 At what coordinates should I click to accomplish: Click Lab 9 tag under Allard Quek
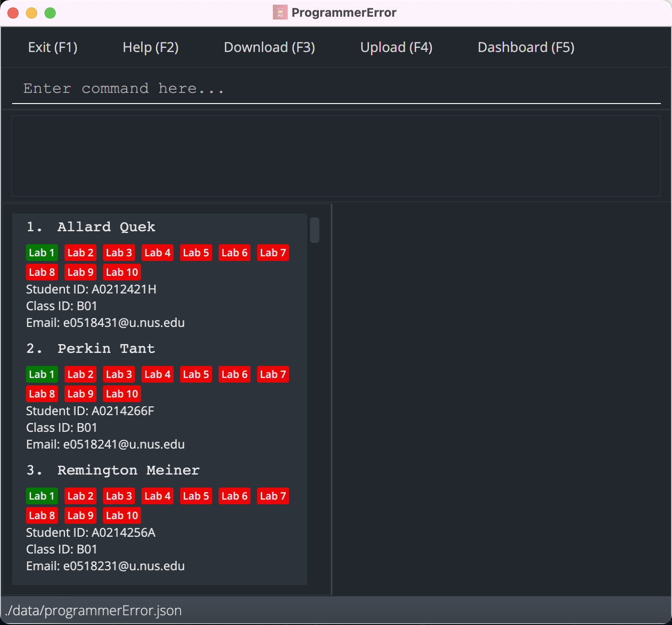click(80, 272)
